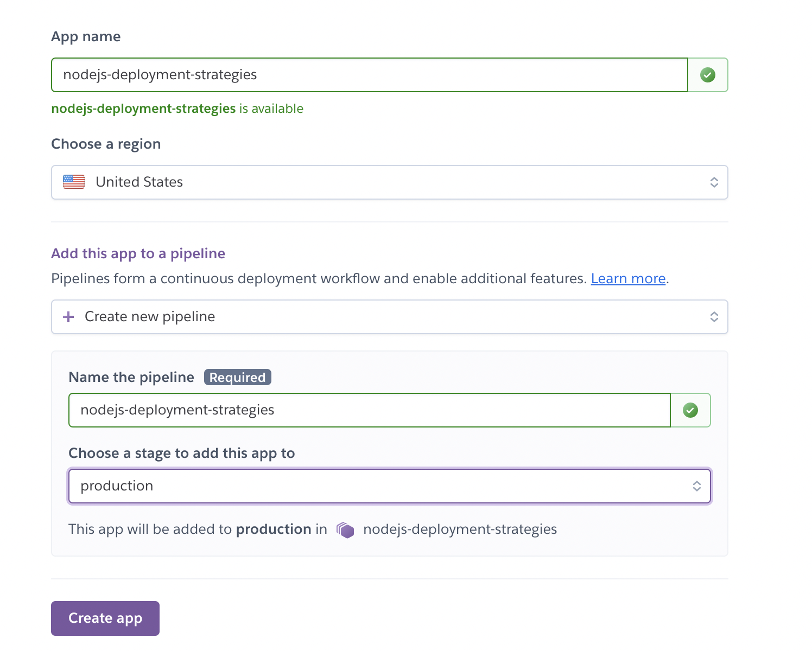
Task: Focus the App name text field
Action: tap(369, 75)
